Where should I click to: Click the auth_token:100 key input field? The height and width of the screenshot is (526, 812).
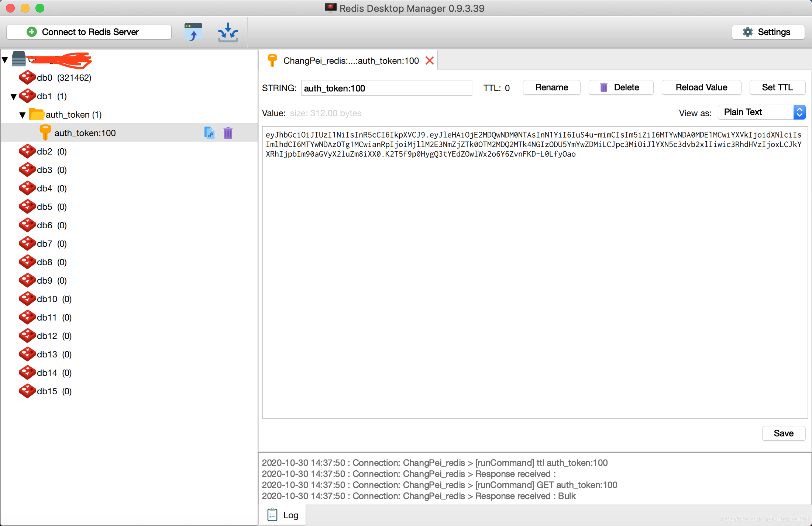coord(386,87)
